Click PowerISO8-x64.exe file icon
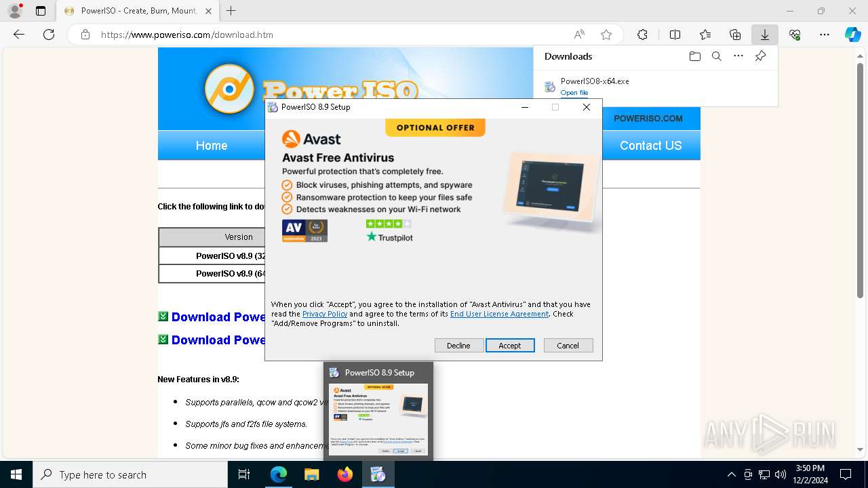Viewport: 868px width, 488px height. pos(550,87)
